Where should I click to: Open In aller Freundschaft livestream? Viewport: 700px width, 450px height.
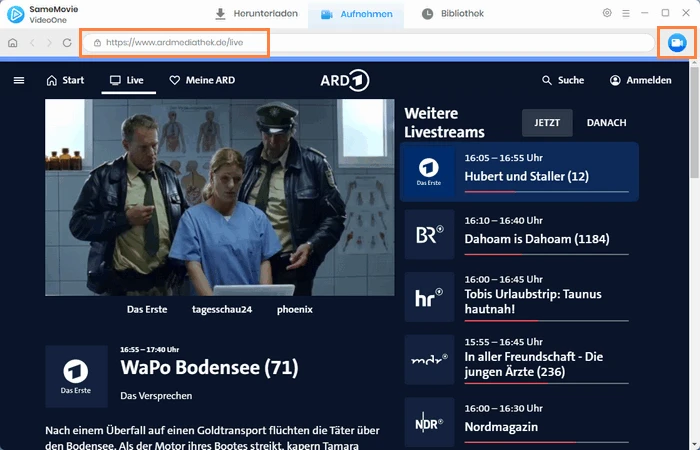(x=519, y=360)
